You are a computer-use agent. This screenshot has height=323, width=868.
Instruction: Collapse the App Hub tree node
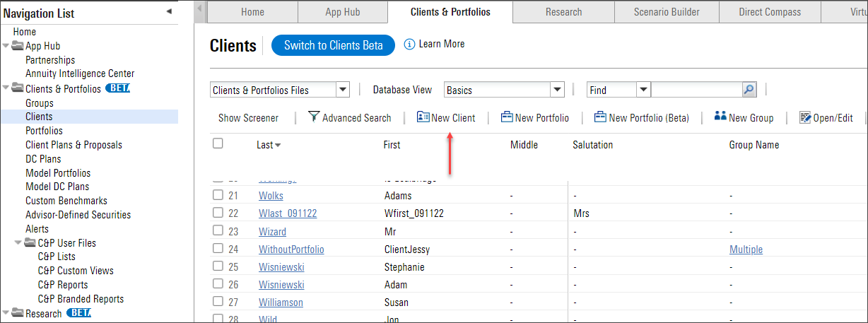(6, 46)
